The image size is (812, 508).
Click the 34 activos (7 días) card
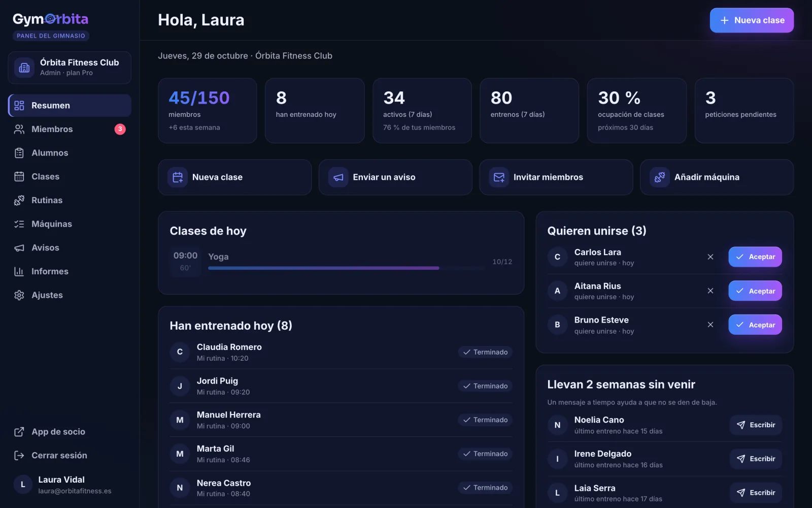[x=422, y=111]
